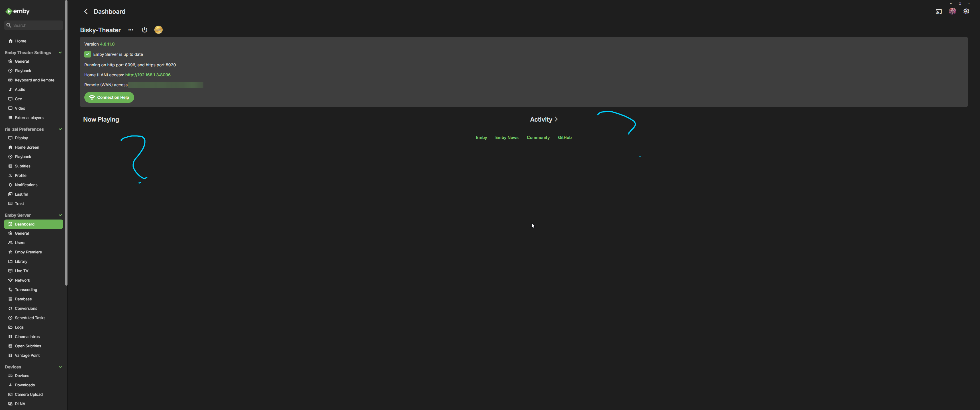Open Notifications preferences

click(34, 185)
